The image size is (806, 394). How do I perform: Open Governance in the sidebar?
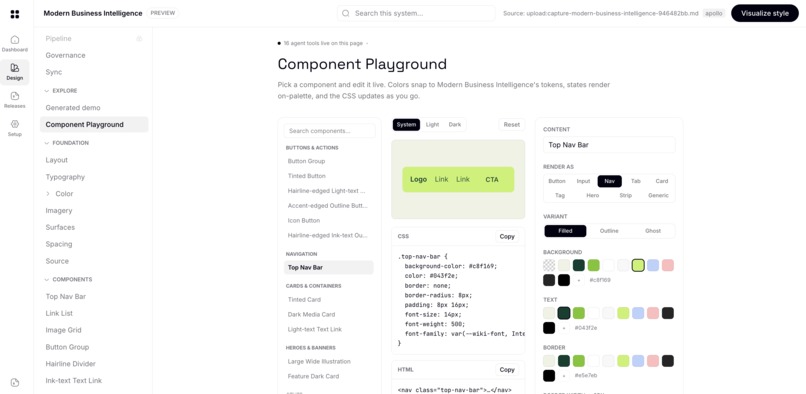pos(65,56)
